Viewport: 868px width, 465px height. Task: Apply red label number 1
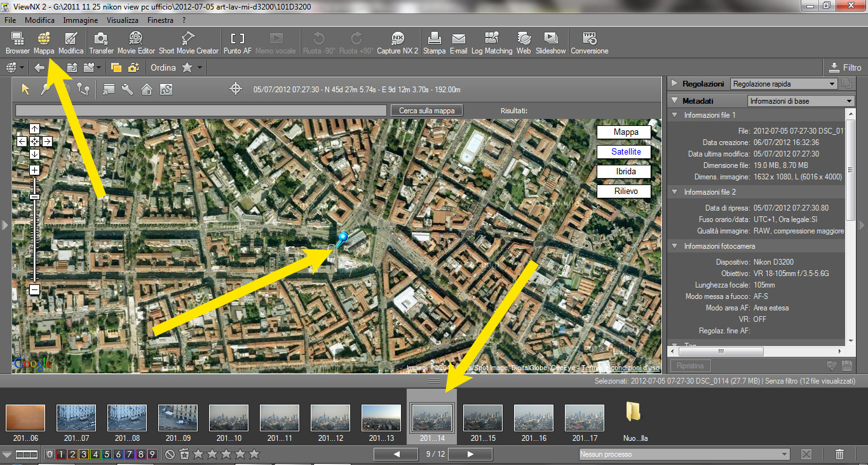point(61,454)
